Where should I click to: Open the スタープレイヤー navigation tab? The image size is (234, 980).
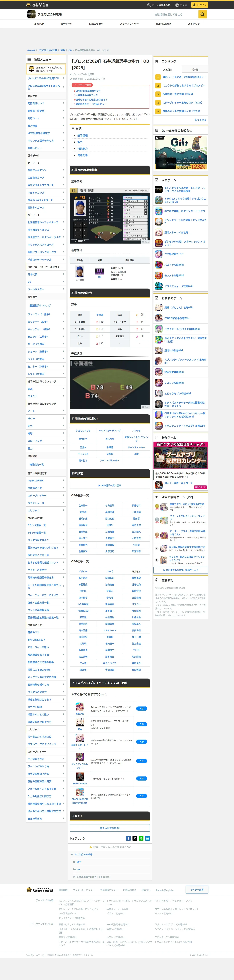pyautogui.click(x=129, y=23)
